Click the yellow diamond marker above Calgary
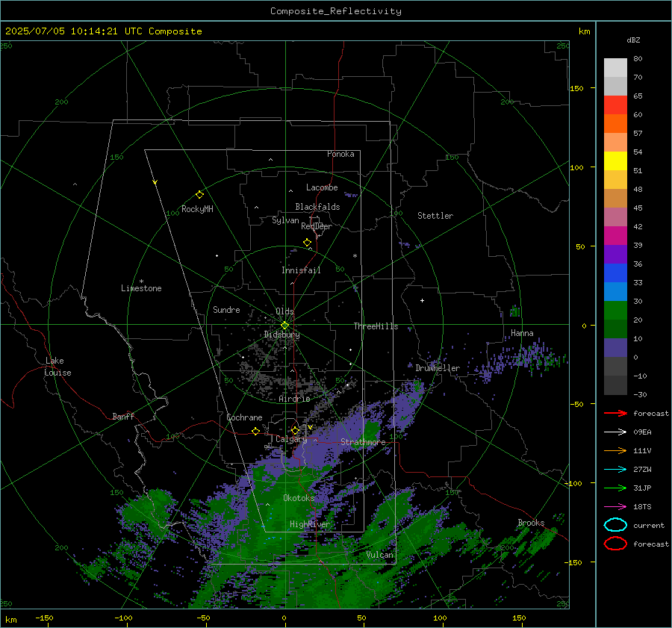Viewport: 672px width, 628px height. pos(295,430)
